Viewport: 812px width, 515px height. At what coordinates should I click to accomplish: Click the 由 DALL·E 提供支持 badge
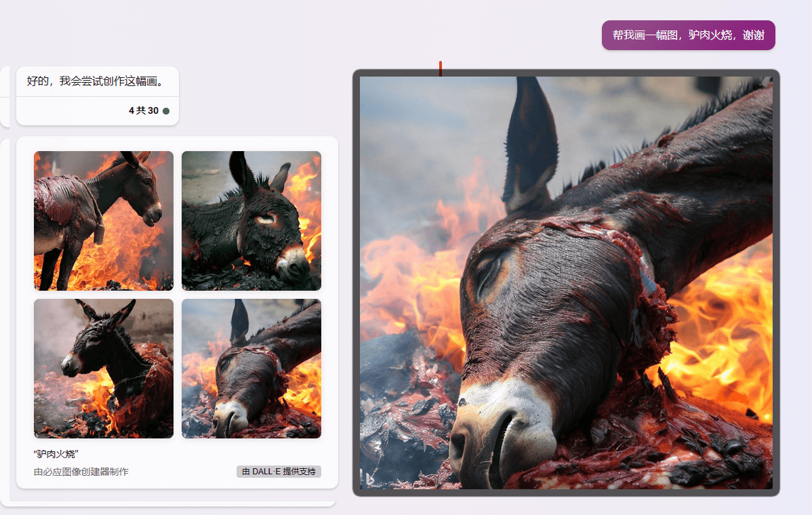pos(279,472)
